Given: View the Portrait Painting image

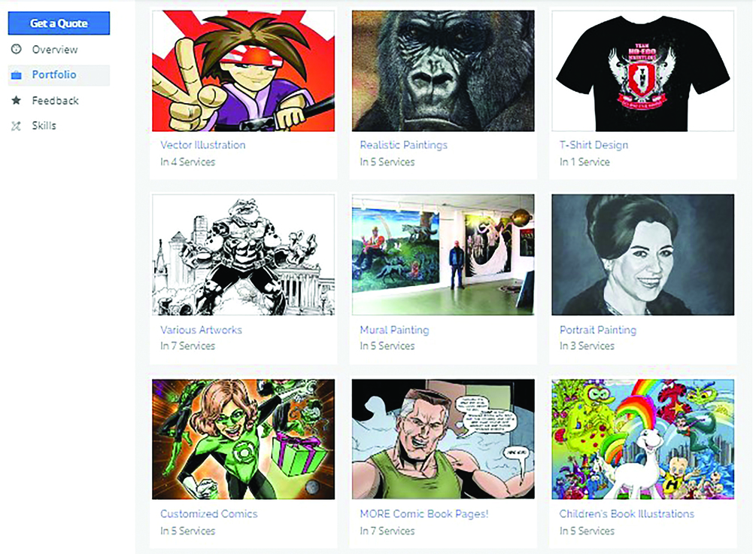Looking at the screenshot, I should pyautogui.click(x=642, y=255).
